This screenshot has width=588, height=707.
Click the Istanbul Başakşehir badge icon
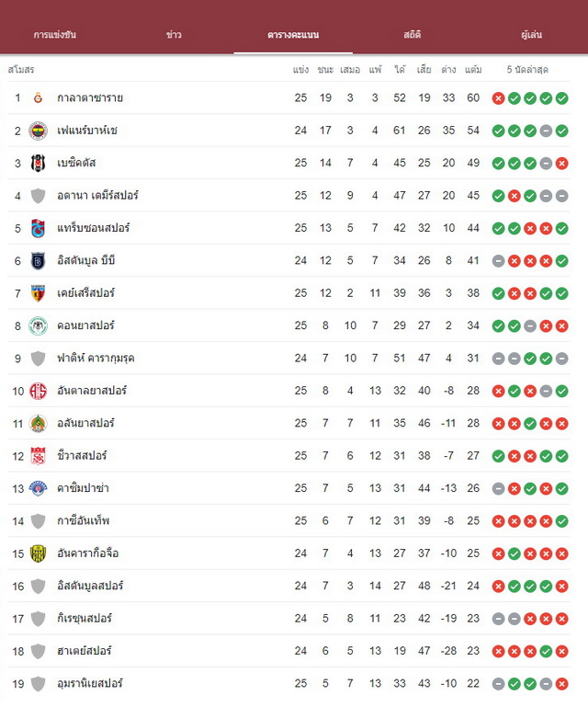[39, 260]
